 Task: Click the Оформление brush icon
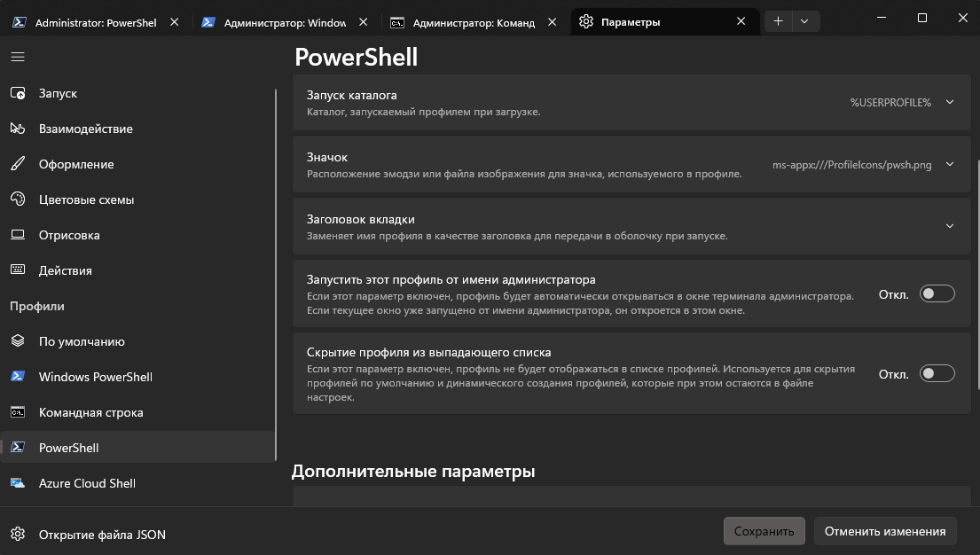tap(18, 164)
